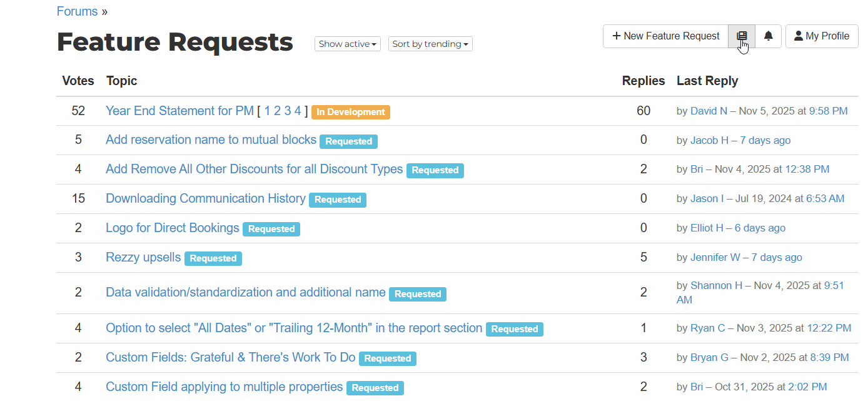The height and width of the screenshot is (401, 868).
Task: Open the Rezzy upsells topic
Action: point(143,257)
